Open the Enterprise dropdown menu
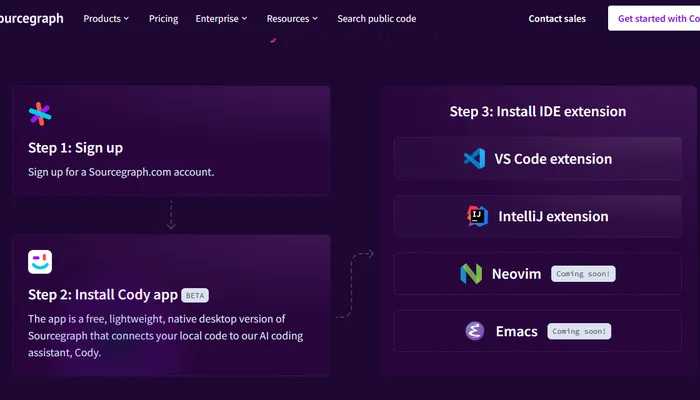 point(223,18)
